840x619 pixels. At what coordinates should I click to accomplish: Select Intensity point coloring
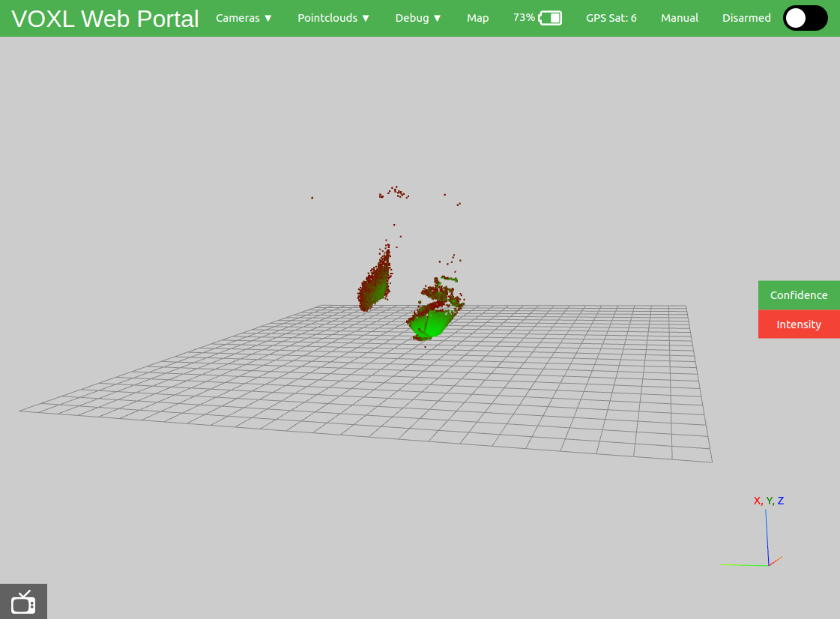tap(799, 324)
